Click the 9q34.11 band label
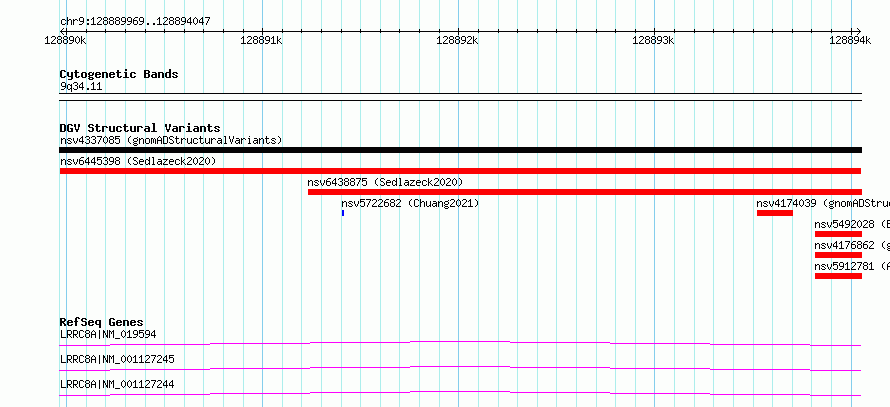The height and width of the screenshot is (407, 890). pos(81,87)
